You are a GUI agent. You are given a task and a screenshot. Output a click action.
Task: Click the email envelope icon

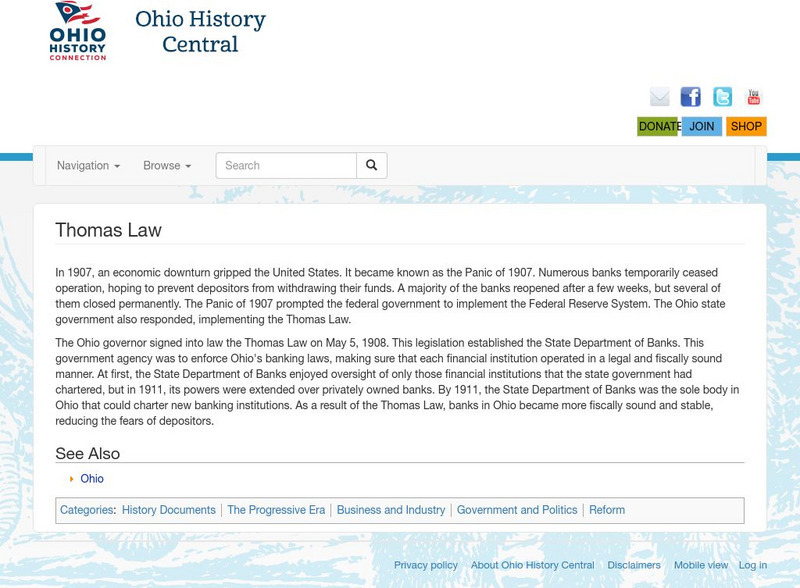(658, 97)
